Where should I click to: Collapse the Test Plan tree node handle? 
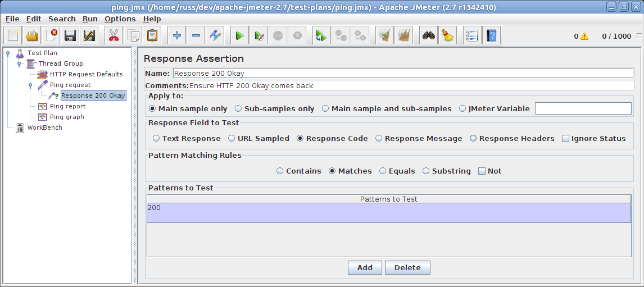8,53
